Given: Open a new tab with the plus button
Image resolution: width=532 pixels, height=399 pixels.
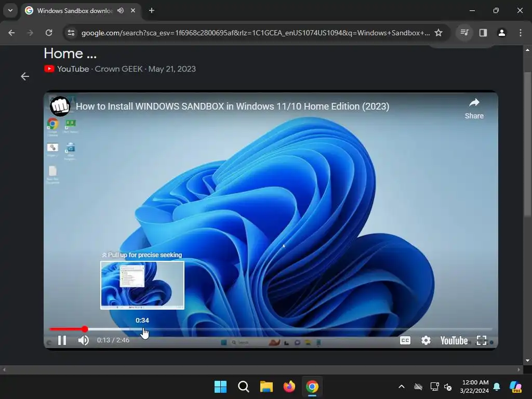Looking at the screenshot, I should [x=152, y=10].
